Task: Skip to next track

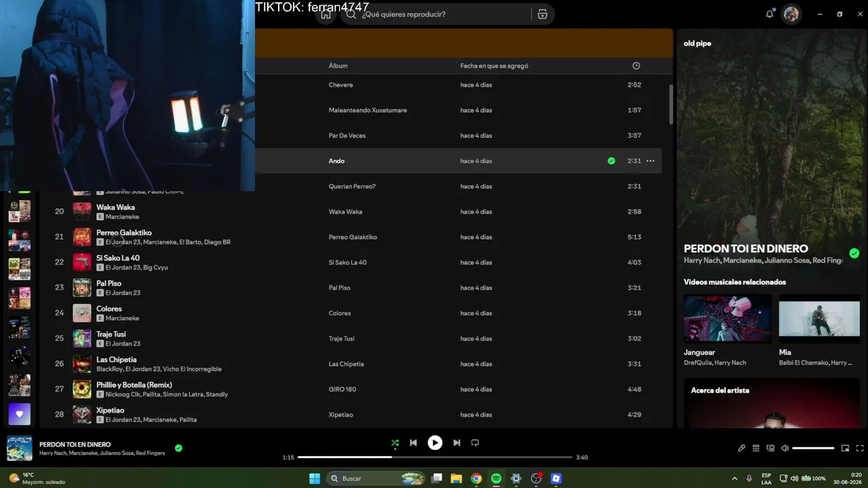Action: [457, 443]
